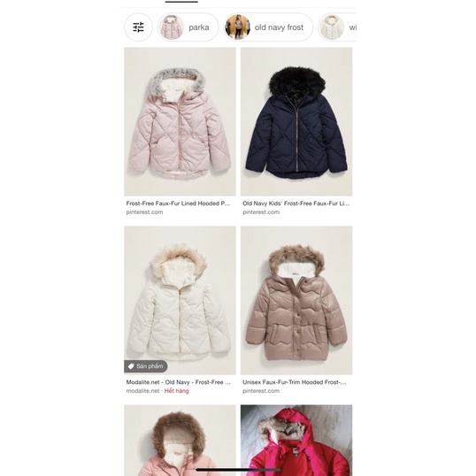The height and width of the screenshot is (476, 476).
Task: Click the modalite.net source link
Action: (142, 391)
